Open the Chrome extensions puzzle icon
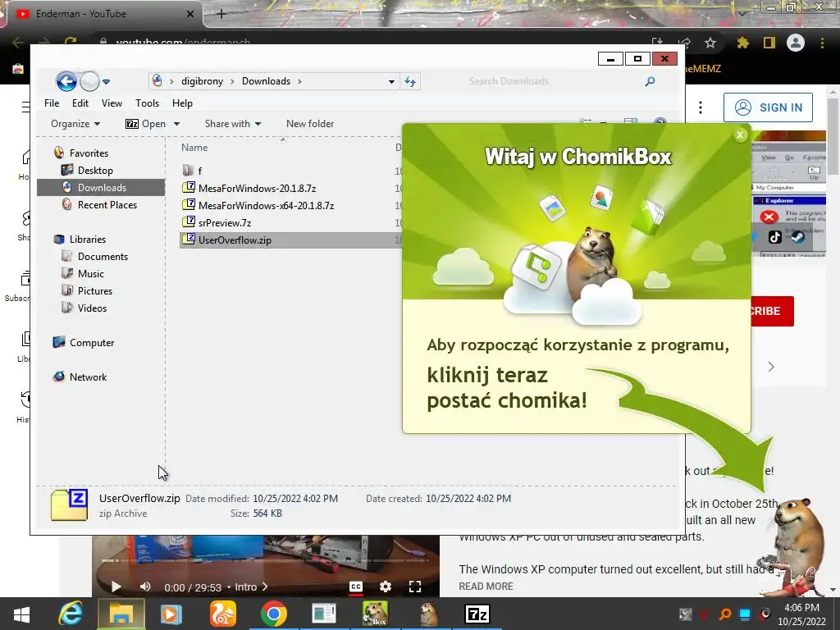 pos(742,43)
